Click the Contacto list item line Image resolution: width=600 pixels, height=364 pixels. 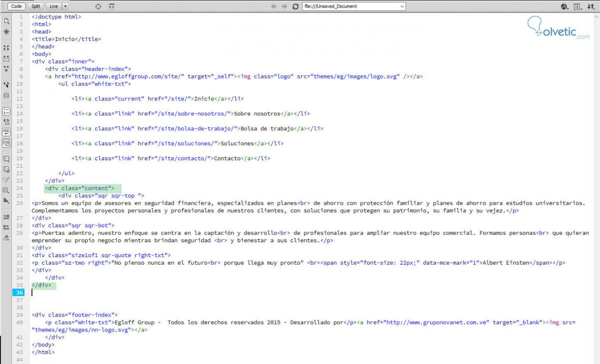point(170,158)
